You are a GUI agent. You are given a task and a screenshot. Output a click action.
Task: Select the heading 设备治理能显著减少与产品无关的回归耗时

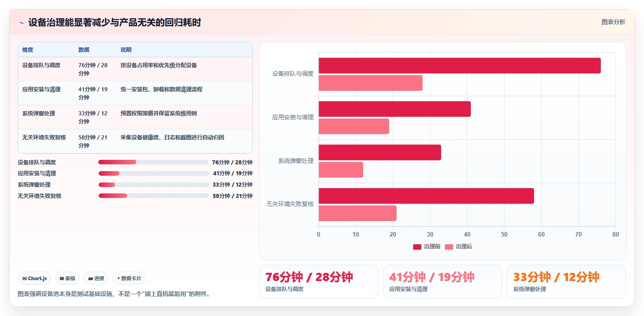tap(115, 22)
